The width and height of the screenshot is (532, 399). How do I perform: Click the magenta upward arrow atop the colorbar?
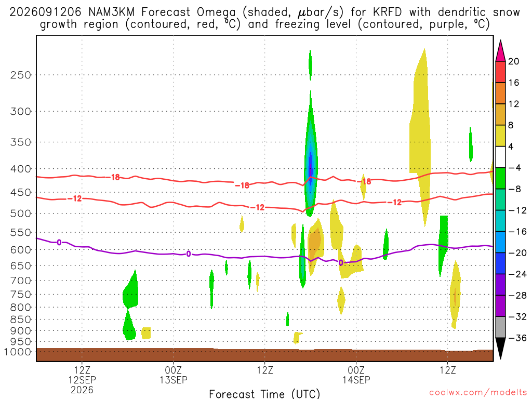pos(500,51)
